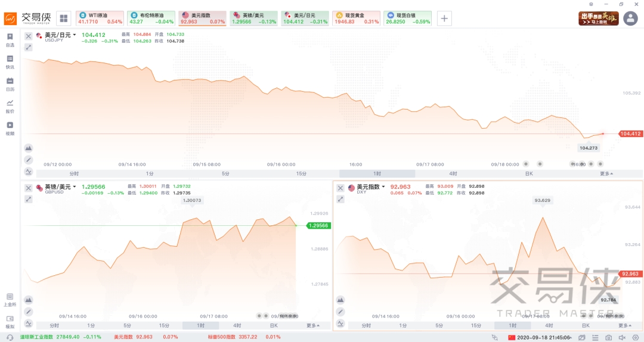Open the 美元指数 symbol dropdown in DXY panel
644x342 pixels.
[x=383, y=187]
